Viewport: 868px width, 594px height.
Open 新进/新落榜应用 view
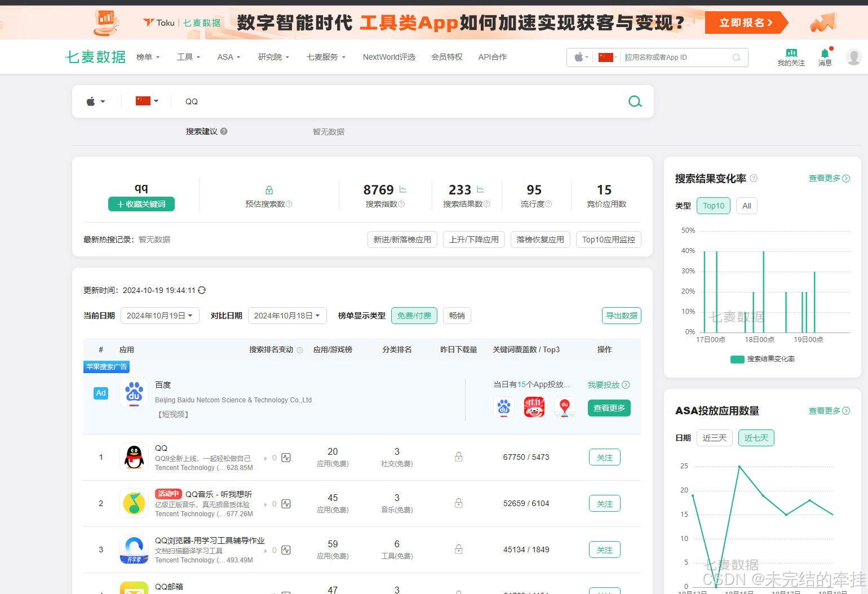click(x=402, y=240)
